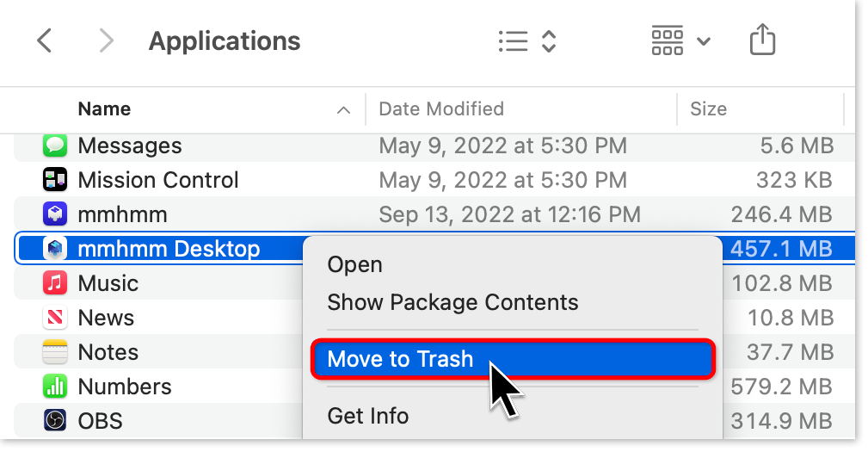Go forward with the right chevron
The width and height of the screenshot is (868, 452).
106,41
